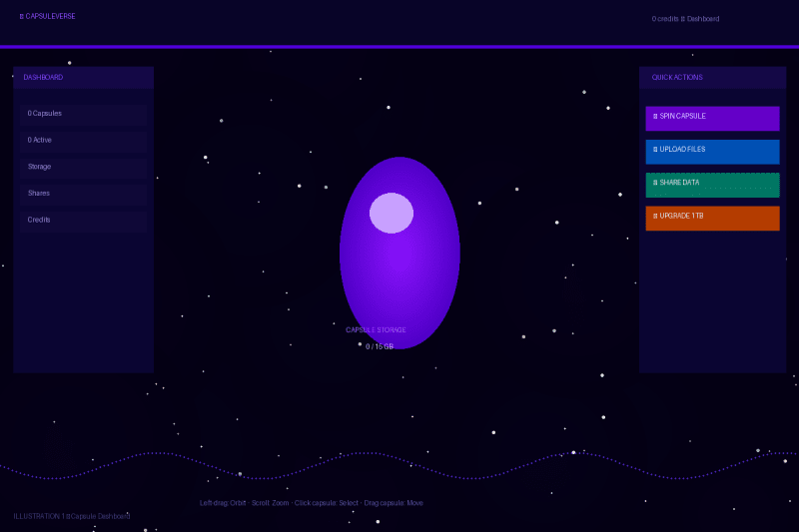Click the Spin Capsule button
Screen dimensions: 799x532
(x=712, y=119)
